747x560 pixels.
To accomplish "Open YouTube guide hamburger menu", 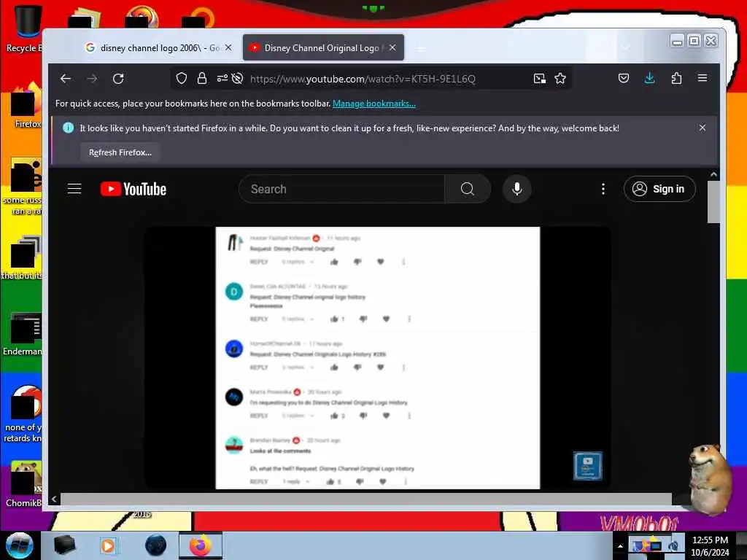I will coord(74,189).
